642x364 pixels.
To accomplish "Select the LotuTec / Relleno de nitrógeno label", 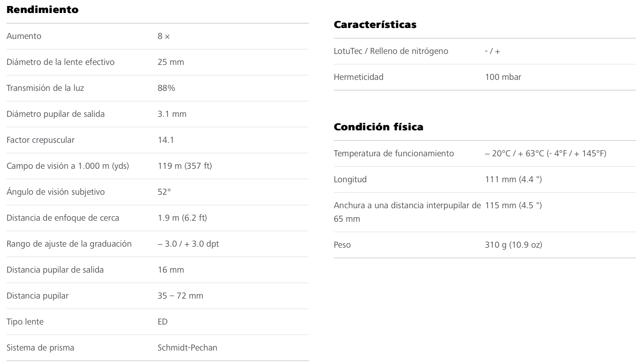I will tap(391, 51).
